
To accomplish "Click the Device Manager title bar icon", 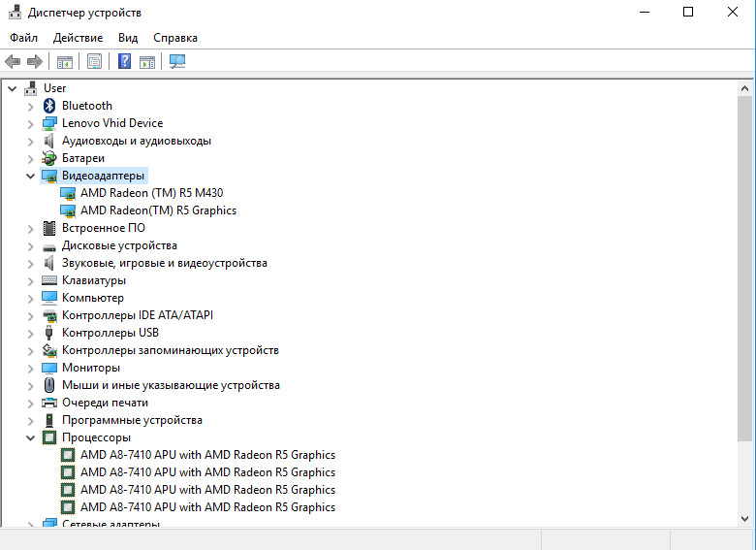I will click(15, 12).
